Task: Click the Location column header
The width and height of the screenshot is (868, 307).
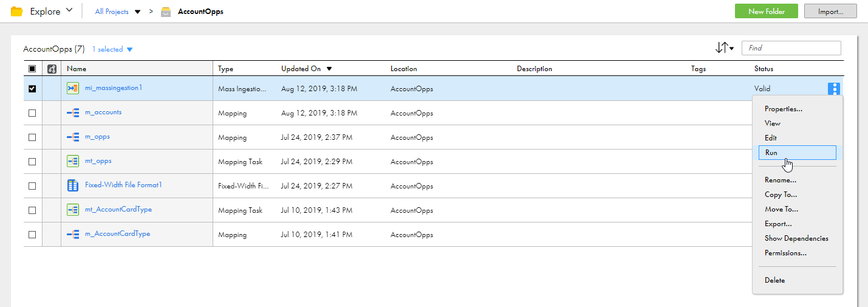Action: pyautogui.click(x=404, y=69)
